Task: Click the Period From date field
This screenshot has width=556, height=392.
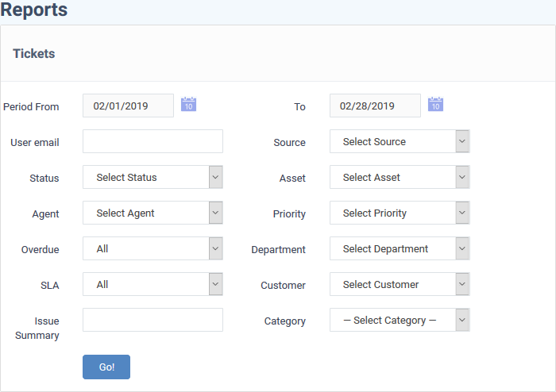Action: (129, 106)
